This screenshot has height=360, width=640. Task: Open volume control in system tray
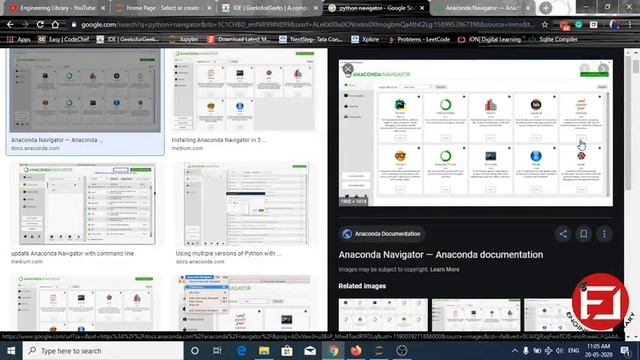click(x=560, y=351)
